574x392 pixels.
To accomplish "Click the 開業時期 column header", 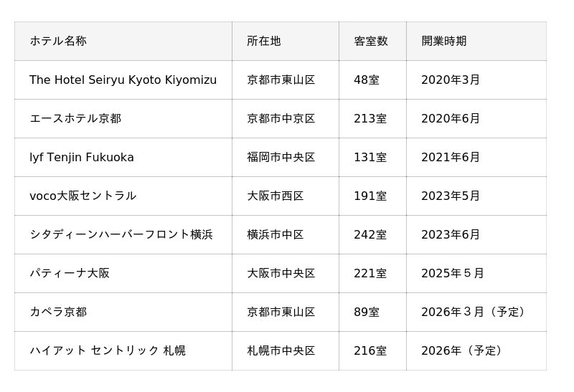I will [x=443, y=42].
